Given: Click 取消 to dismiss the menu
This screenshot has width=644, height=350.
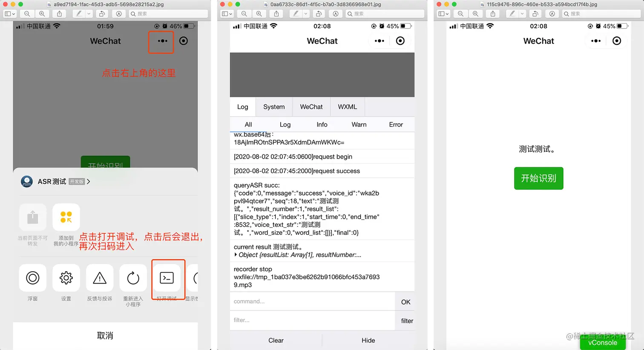Looking at the screenshot, I should point(105,336).
